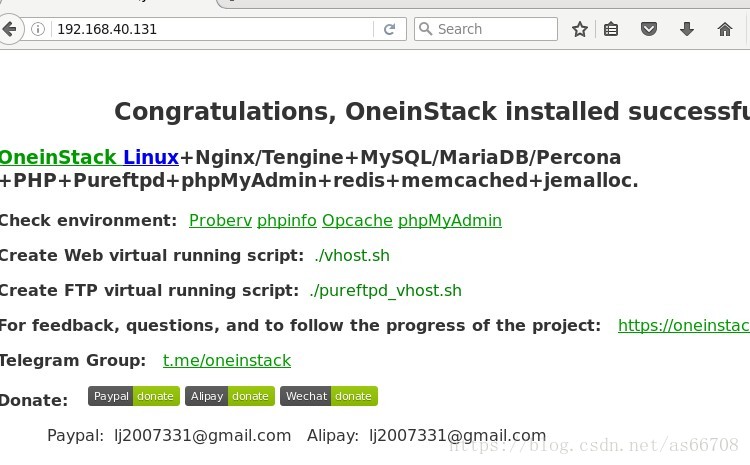Click the search magnifier icon
The height and width of the screenshot is (465, 750).
pyautogui.click(x=425, y=29)
